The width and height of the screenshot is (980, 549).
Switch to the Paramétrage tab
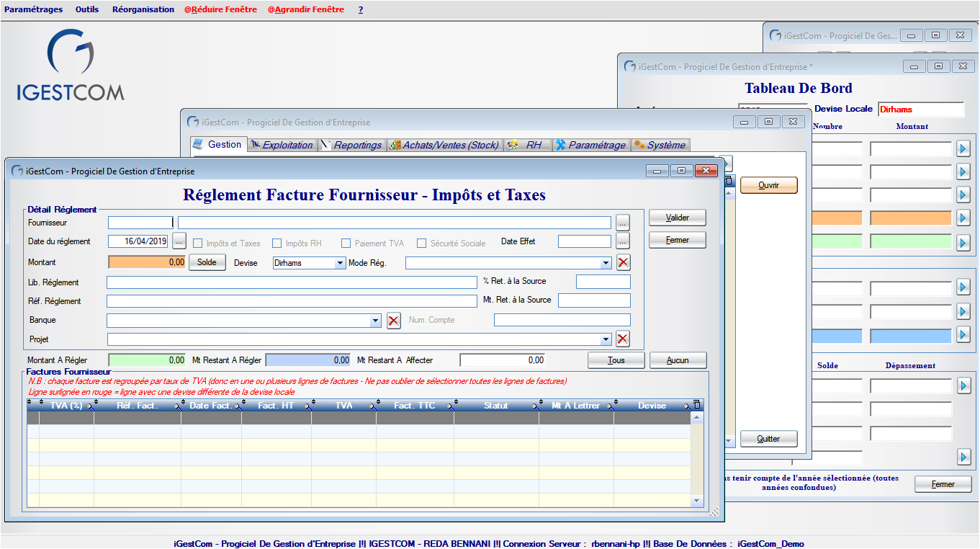tap(591, 145)
